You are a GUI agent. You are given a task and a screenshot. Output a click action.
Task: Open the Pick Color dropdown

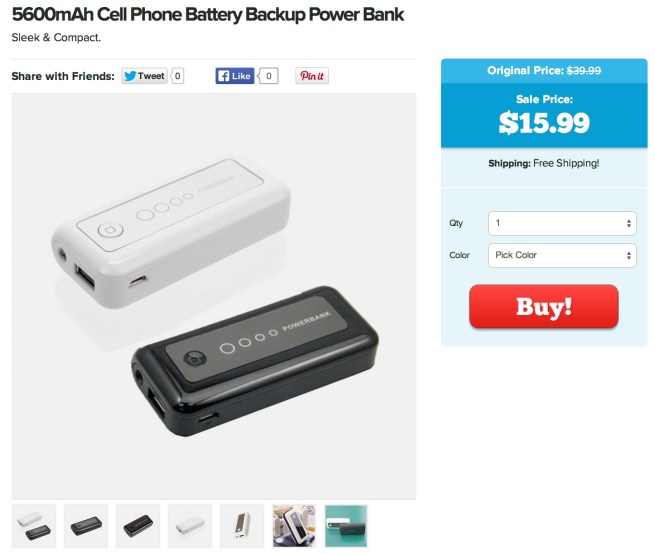tap(562, 255)
